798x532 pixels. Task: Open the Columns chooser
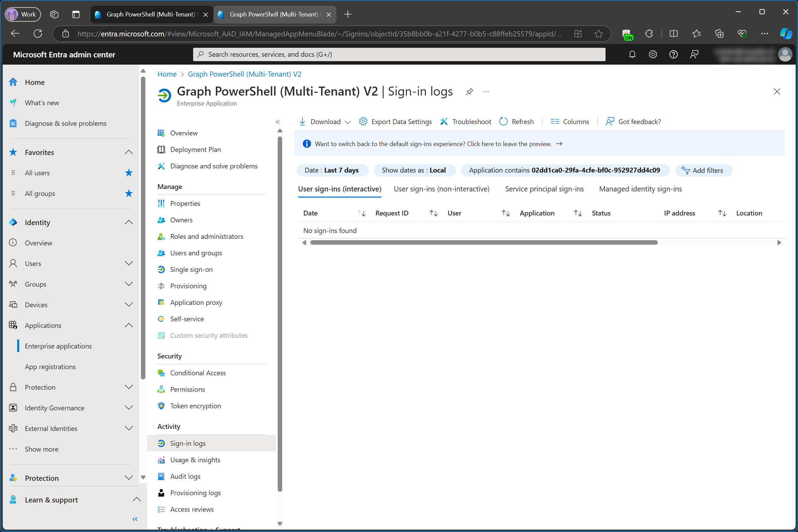coord(570,122)
